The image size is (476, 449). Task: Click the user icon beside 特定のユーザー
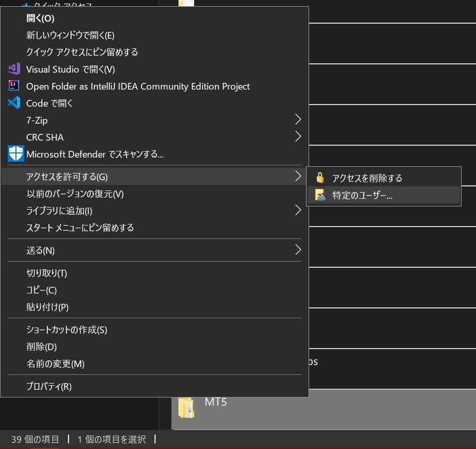320,196
